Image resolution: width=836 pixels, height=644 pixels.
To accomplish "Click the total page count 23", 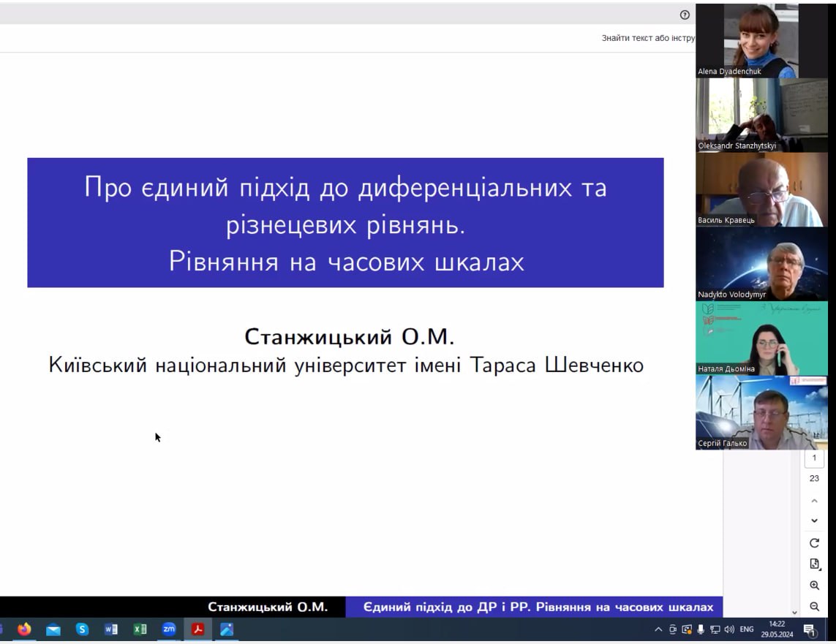I will coord(814,478).
